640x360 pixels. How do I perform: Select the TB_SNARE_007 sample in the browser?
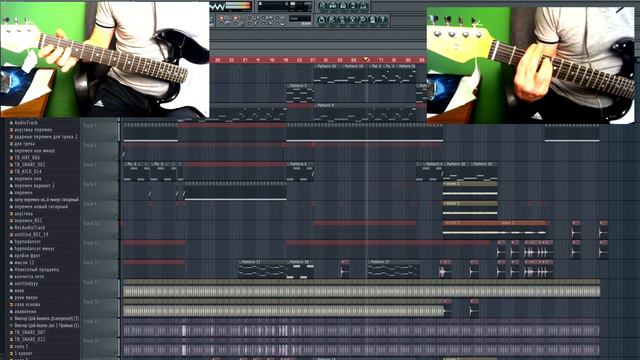click(30, 332)
